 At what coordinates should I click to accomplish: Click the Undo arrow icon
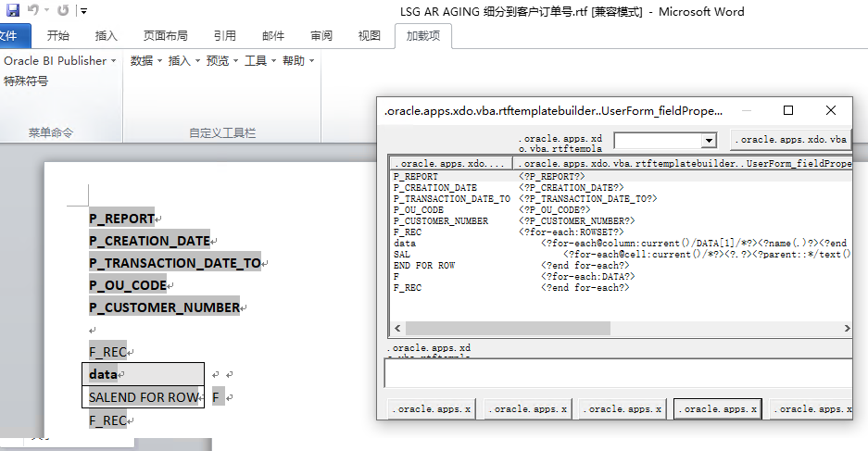point(32,11)
